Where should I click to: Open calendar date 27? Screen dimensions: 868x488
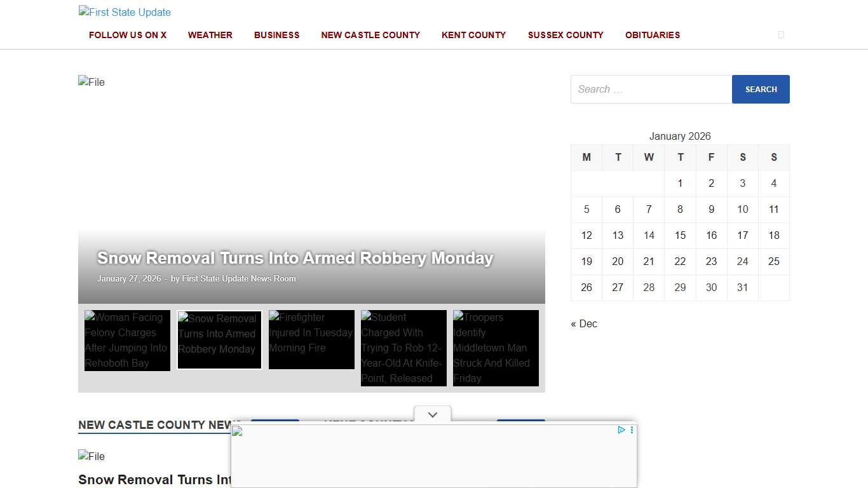[618, 287]
